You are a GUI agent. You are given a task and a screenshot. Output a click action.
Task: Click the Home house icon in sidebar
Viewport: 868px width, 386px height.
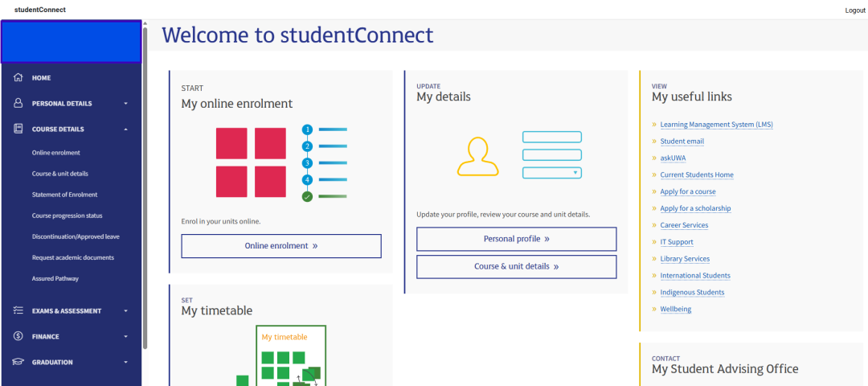pos(18,78)
